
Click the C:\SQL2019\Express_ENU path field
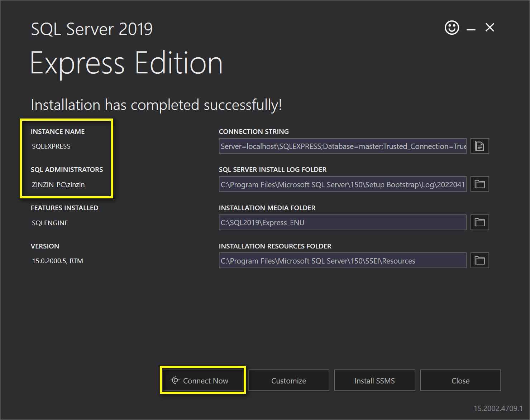point(343,222)
